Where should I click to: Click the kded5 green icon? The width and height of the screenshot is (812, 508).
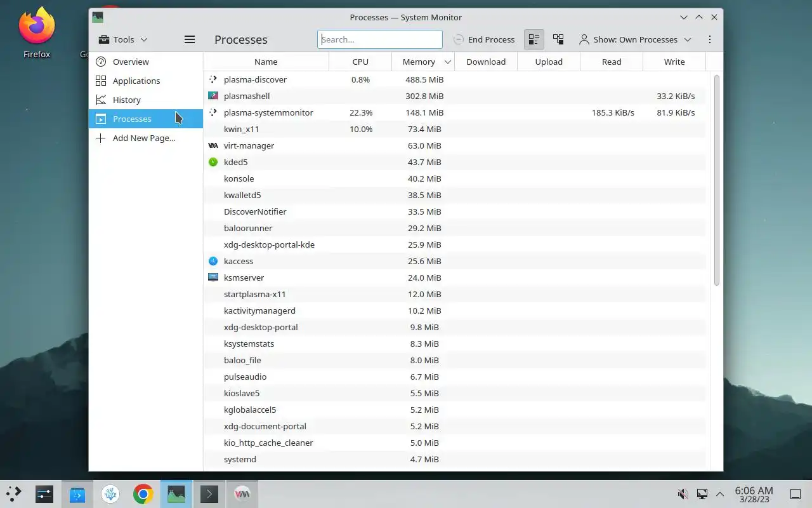[213, 162]
